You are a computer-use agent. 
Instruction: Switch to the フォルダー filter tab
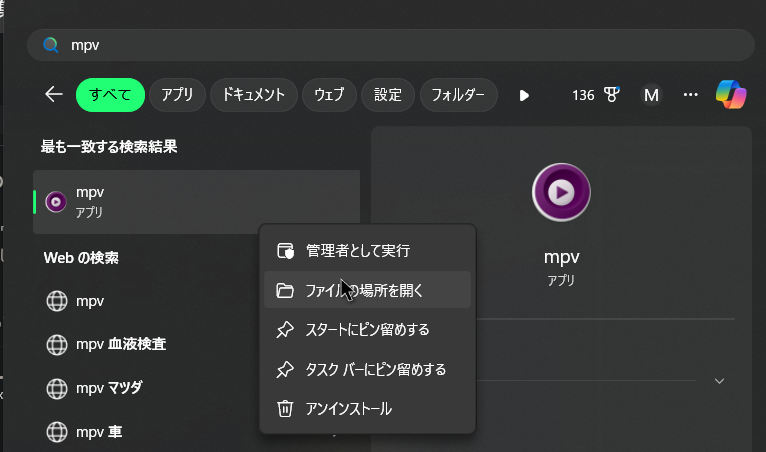459,95
